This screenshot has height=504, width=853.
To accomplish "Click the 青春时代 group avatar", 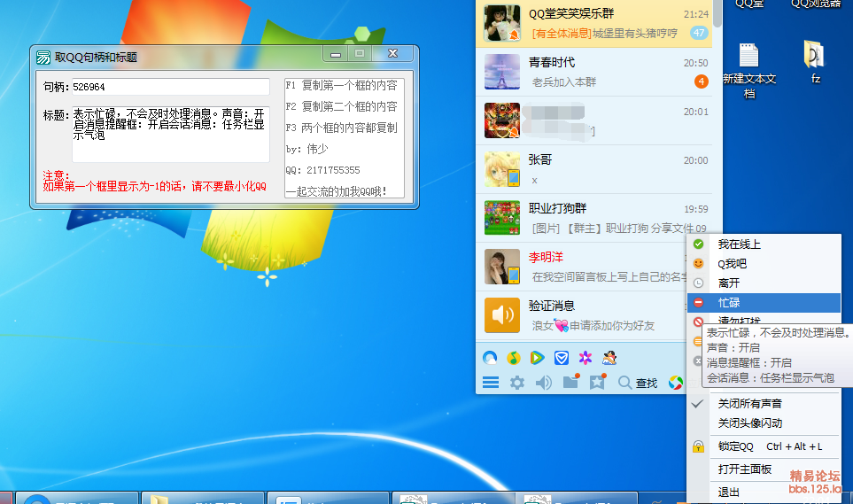I will (x=502, y=71).
